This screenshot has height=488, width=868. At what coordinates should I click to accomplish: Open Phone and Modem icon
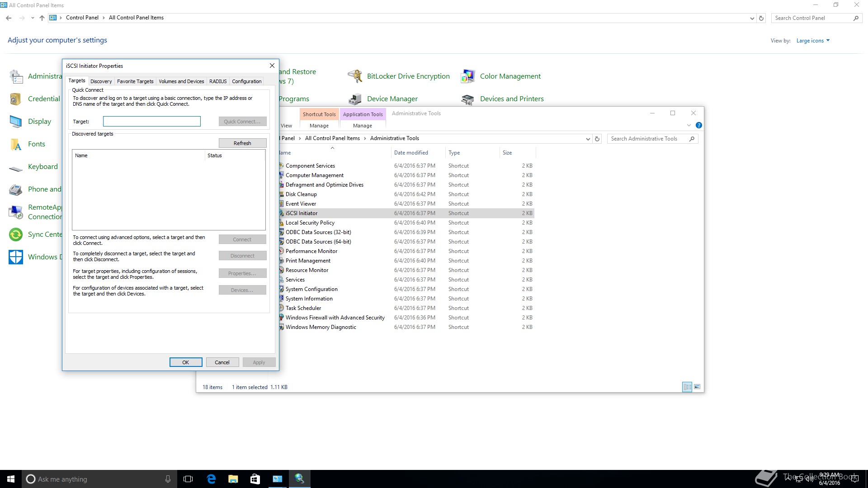(16, 189)
